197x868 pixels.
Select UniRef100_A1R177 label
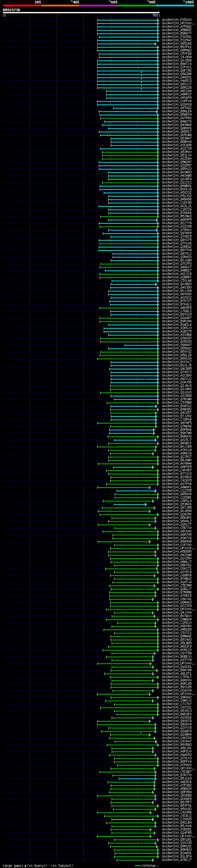click(x=177, y=525)
